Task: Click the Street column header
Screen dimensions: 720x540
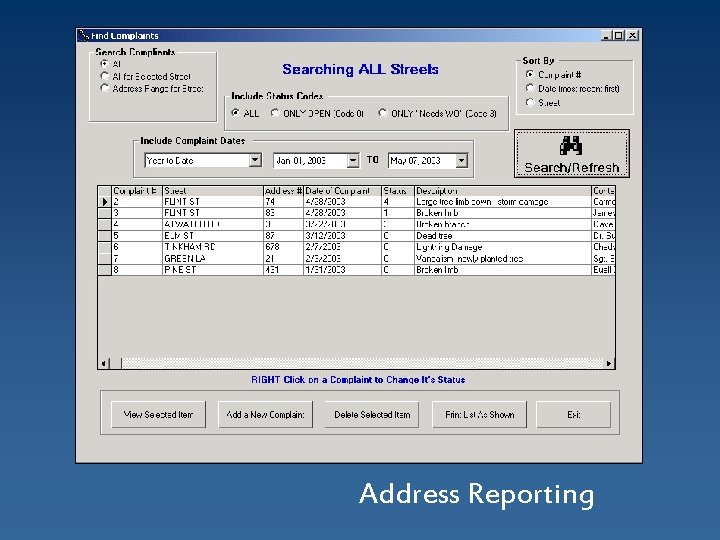Action: click(x=213, y=191)
